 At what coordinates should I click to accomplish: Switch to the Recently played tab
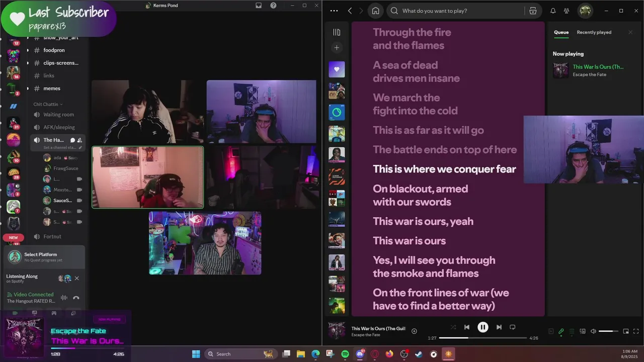click(x=594, y=32)
